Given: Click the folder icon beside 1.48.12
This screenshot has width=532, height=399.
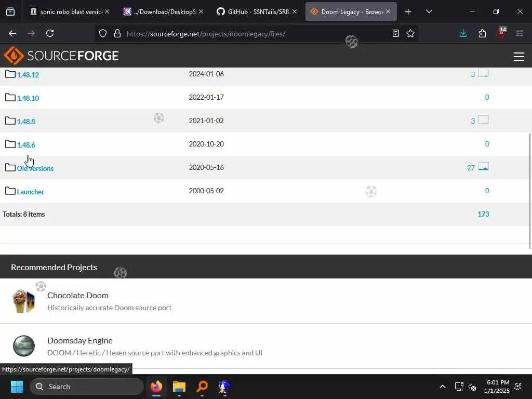Looking at the screenshot, I should [10, 74].
